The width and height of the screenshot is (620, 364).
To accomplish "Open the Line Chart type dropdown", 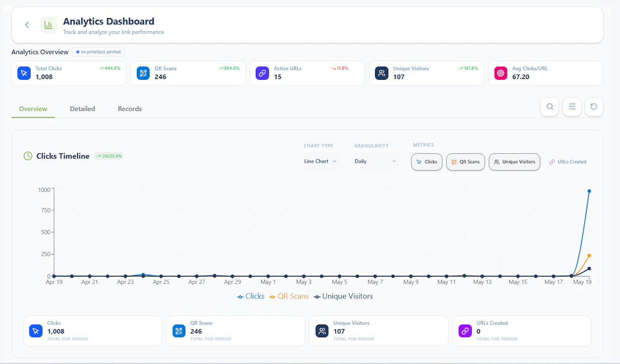I will point(320,161).
